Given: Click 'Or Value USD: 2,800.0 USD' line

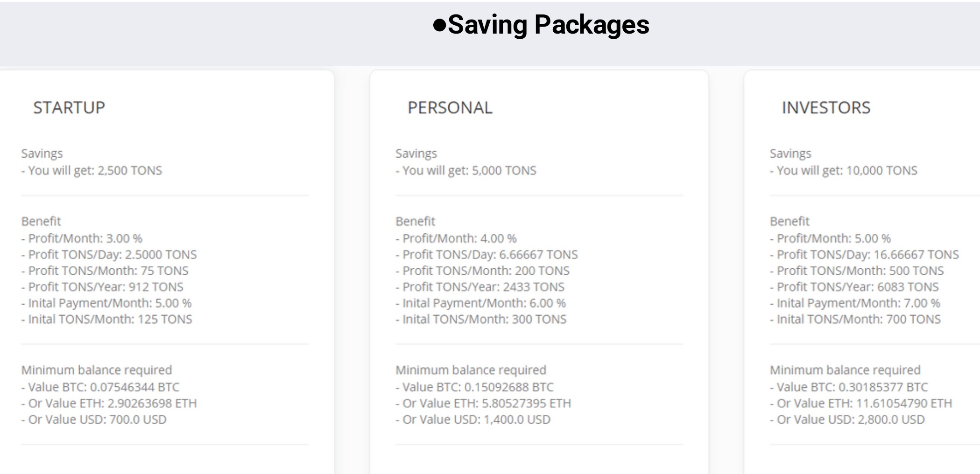Looking at the screenshot, I should (x=847, y=420).
